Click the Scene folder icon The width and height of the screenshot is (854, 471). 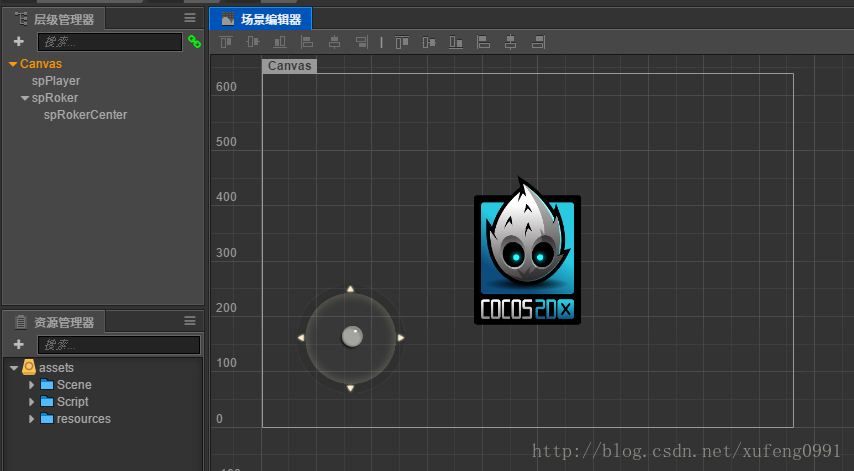click(47, 384)
